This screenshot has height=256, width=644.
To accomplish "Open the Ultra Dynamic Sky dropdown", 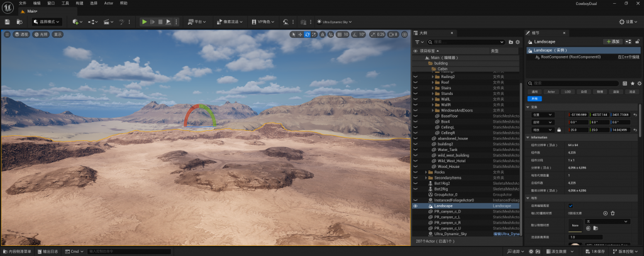I will click(x=333, y=21).
